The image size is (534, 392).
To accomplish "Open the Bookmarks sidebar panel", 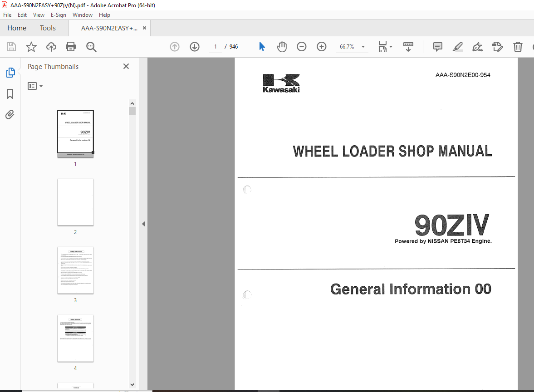I will 10,94.
